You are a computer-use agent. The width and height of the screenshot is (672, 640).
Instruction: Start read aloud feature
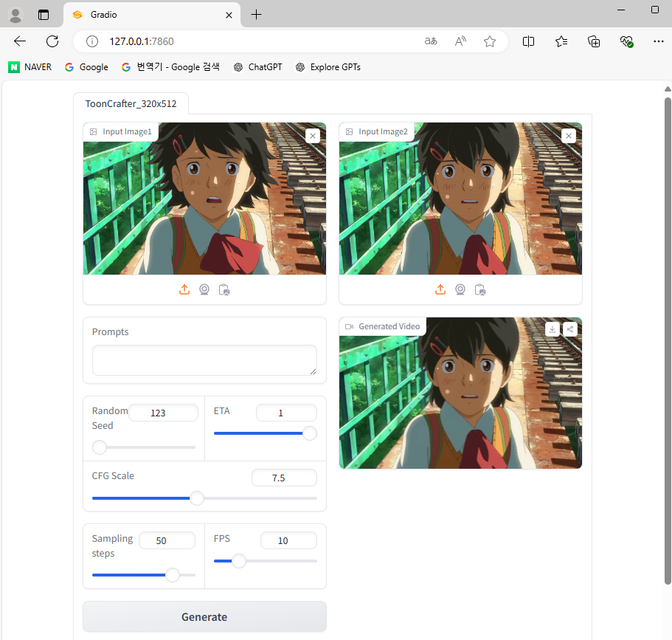click(460, 41)
